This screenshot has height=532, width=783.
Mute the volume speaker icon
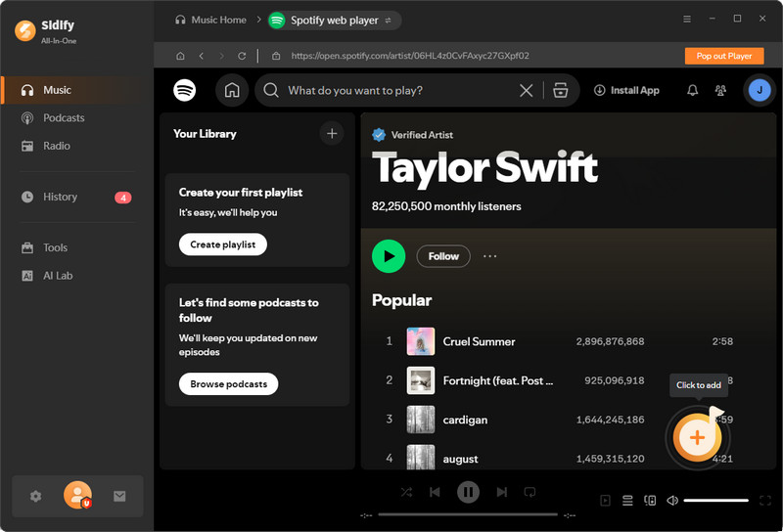click(x=672, y=500)
